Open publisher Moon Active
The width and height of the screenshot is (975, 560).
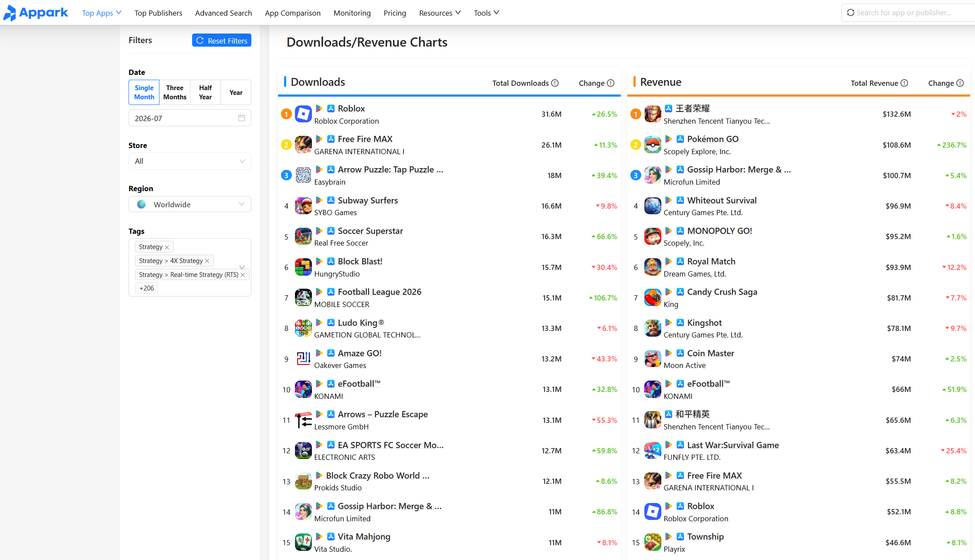(x=684, y=365)
